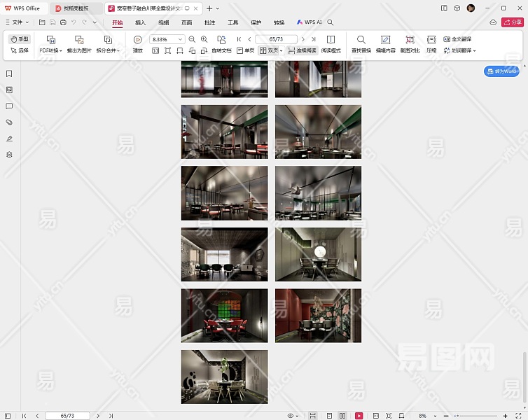Click the 转为Word button
The width and height of the screenshot is (528, 420).
coord(501,71)
